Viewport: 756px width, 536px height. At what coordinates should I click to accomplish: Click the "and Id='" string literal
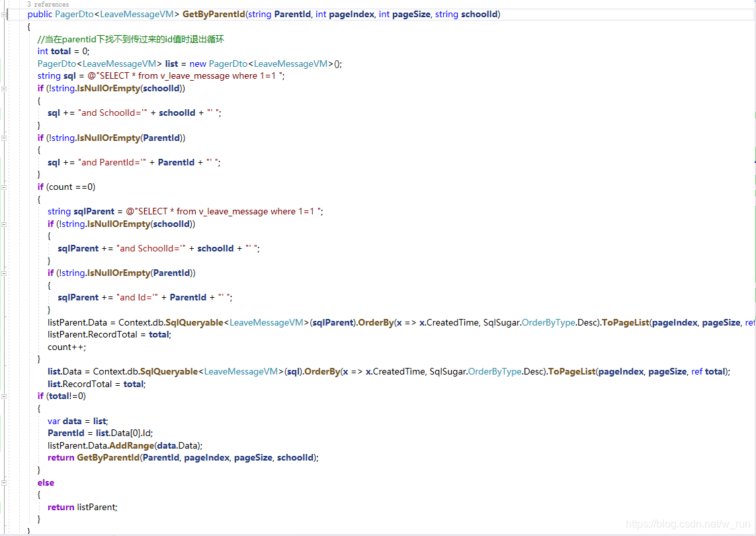pos(137,298)
